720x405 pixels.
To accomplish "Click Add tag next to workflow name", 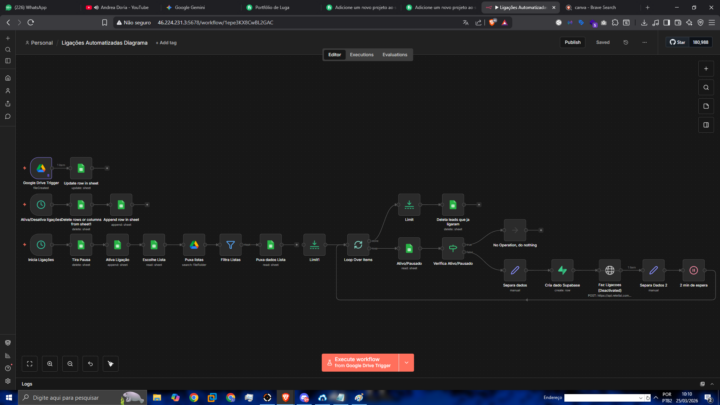I will click(x=166, y=43).
